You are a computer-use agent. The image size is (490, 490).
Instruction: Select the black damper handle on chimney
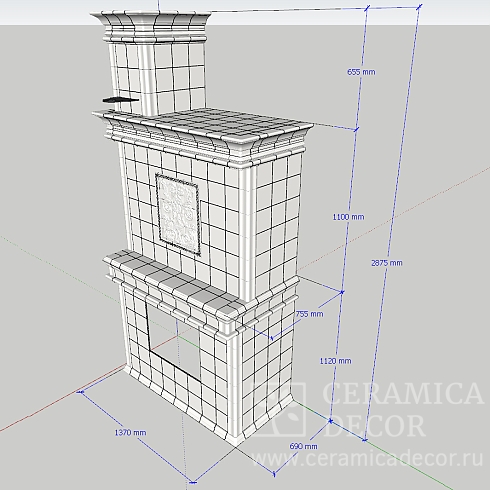point(120,100)
